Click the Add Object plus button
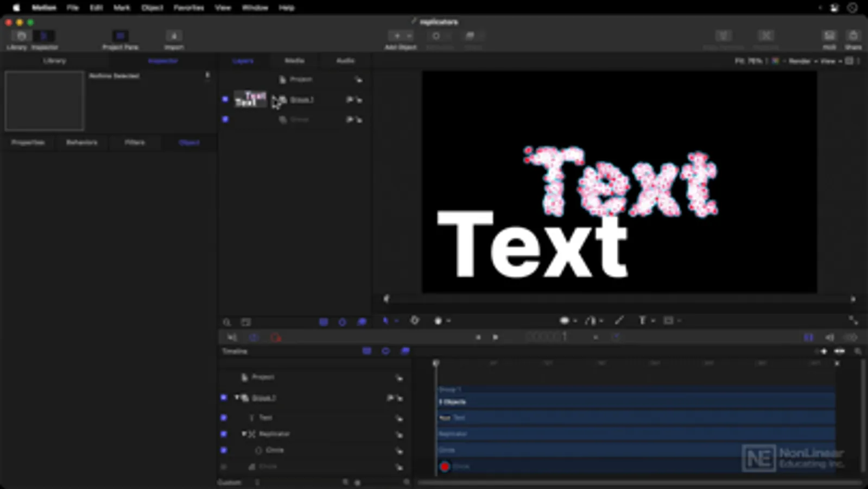868x489 pixels. coord(397,36)
